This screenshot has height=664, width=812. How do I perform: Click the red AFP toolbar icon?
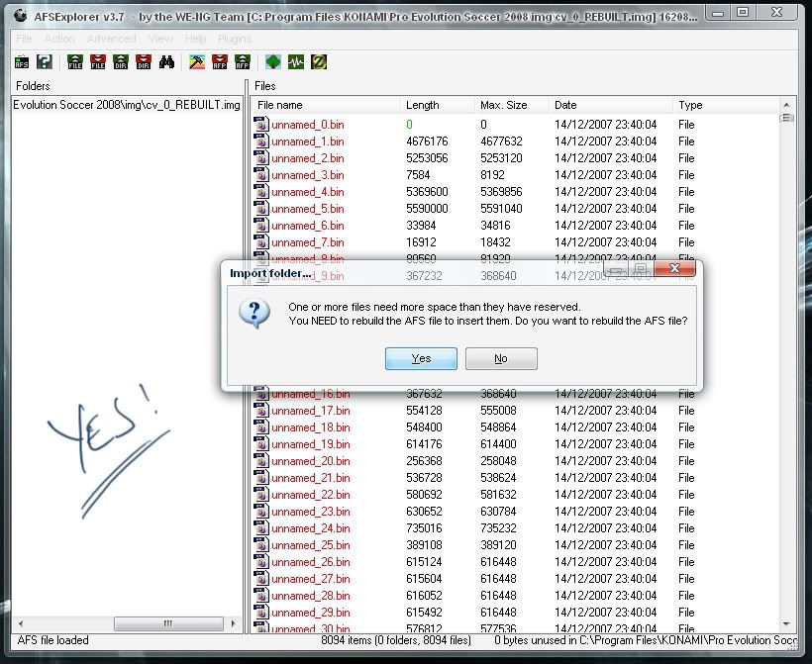pyautogui.click(x=220, y=62)
